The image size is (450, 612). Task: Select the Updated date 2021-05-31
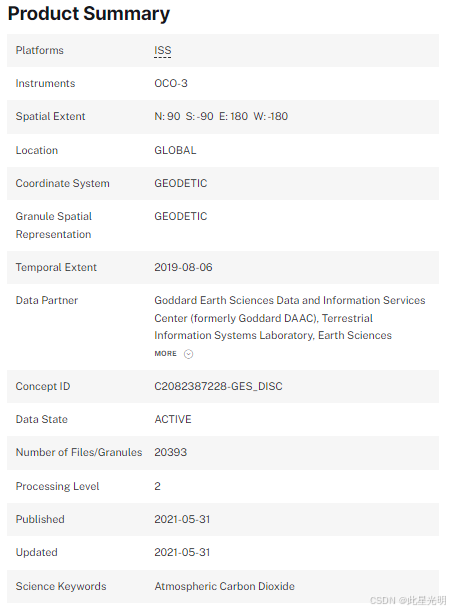182,552
